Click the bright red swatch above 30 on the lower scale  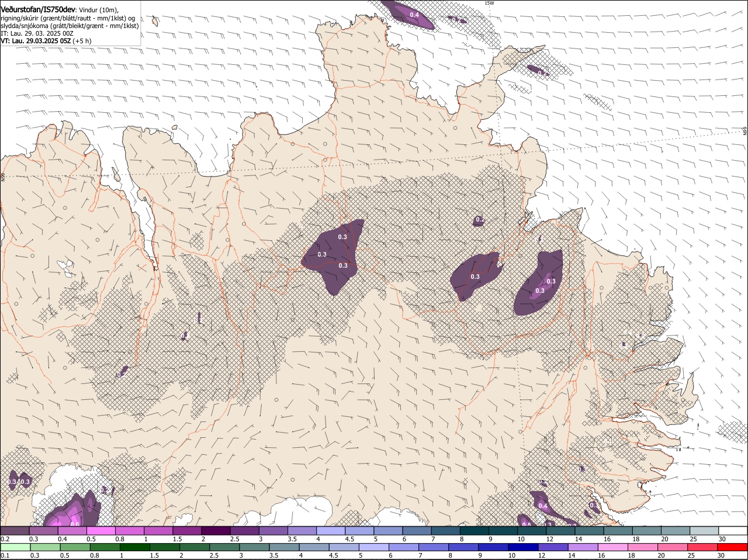(732, 547)
